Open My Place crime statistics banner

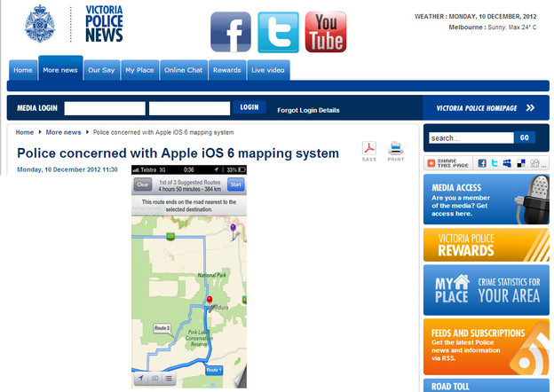pos(487,290)
